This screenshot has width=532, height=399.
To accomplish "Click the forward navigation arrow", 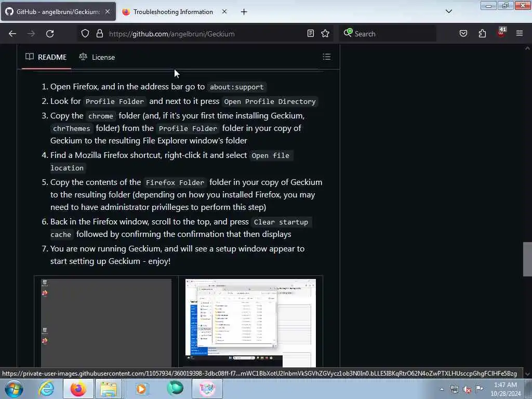I will 31,34.
